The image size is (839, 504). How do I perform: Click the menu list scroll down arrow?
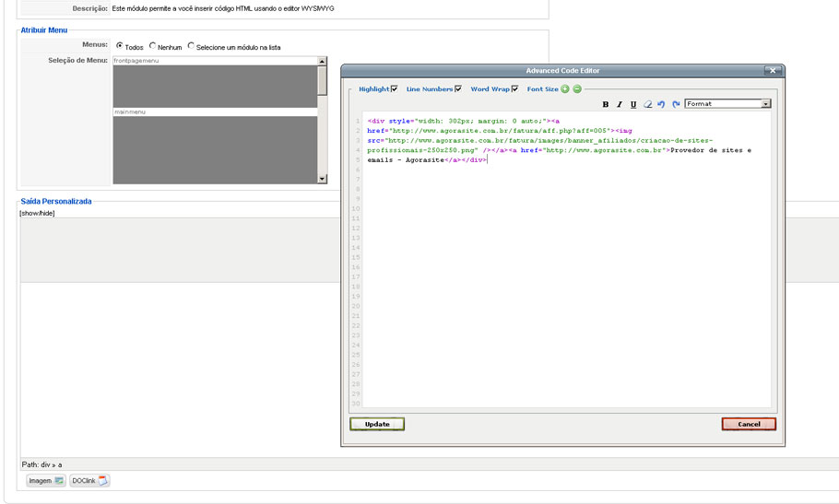322,179
